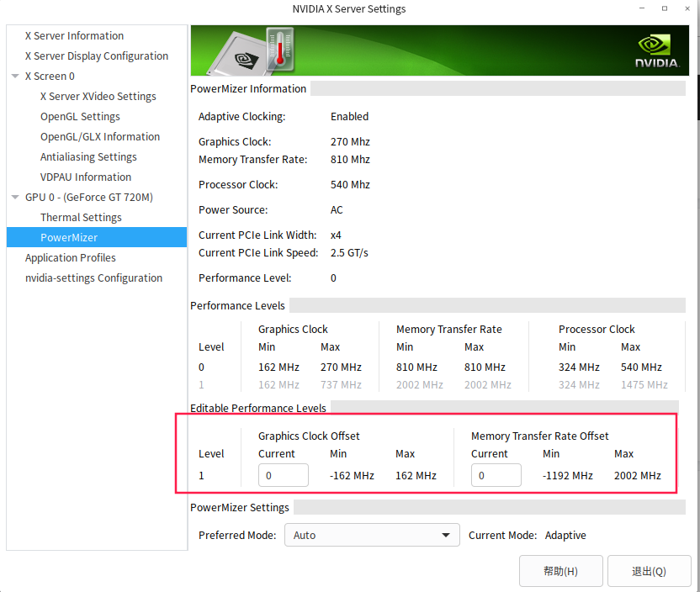Click the Memory Transfer Rate '810 Mhz' value
The image size is (700, 592).
point(350,160)
